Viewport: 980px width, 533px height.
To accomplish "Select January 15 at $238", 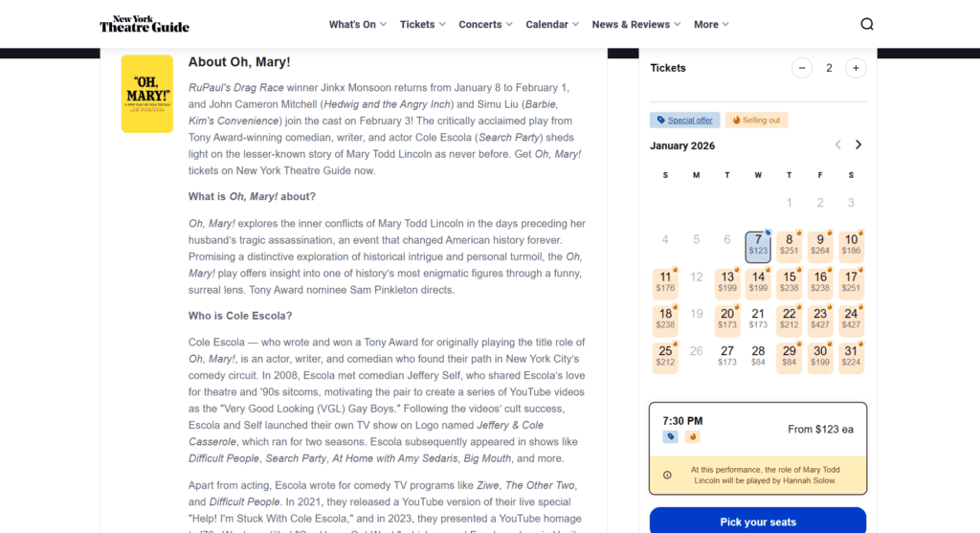I will point(789,282).
